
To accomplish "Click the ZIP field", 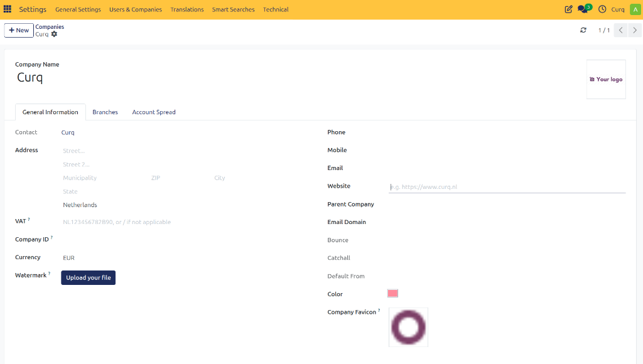I will 180,178.
